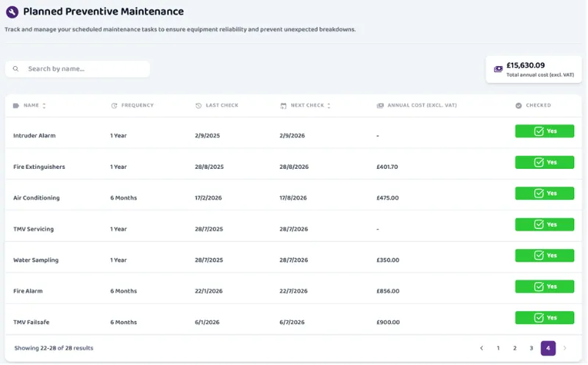
Task: Click the £401.70 annual cost cell
Action: pos(387,167)
